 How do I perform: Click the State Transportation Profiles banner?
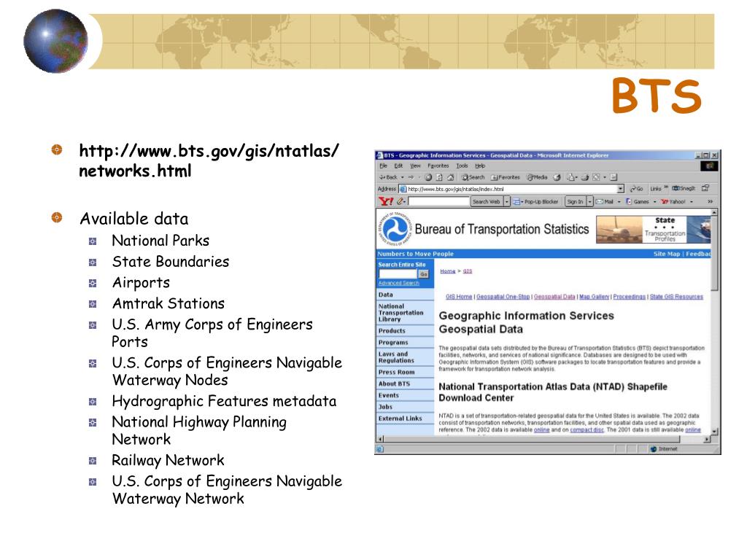[653, 229]
